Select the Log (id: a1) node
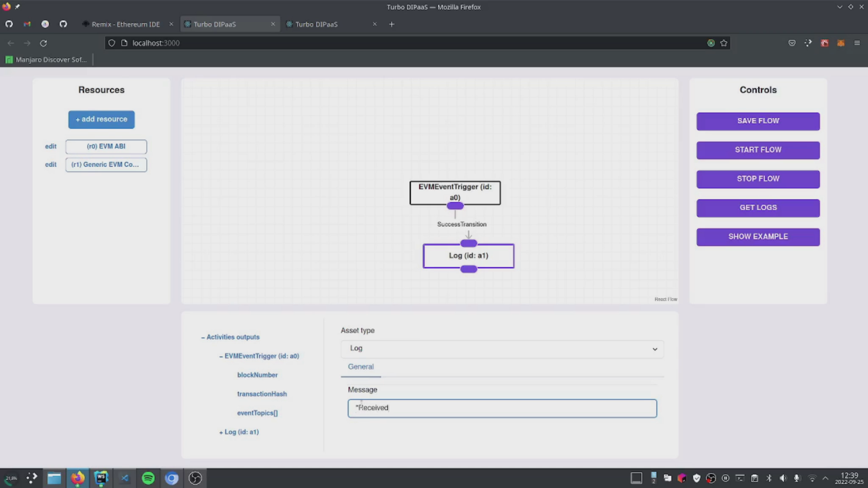The image size is (868, 488). pyautogui.click(x=468, y=256)
